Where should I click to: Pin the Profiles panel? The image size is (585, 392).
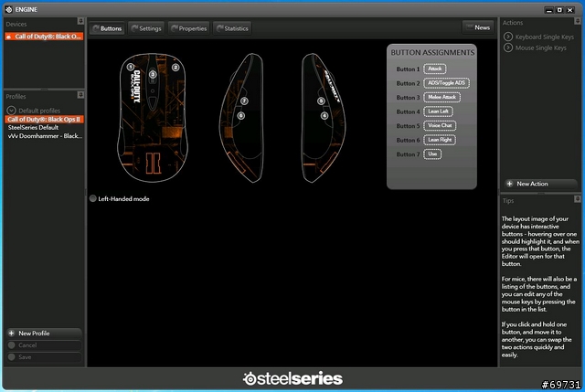[80, 95]
